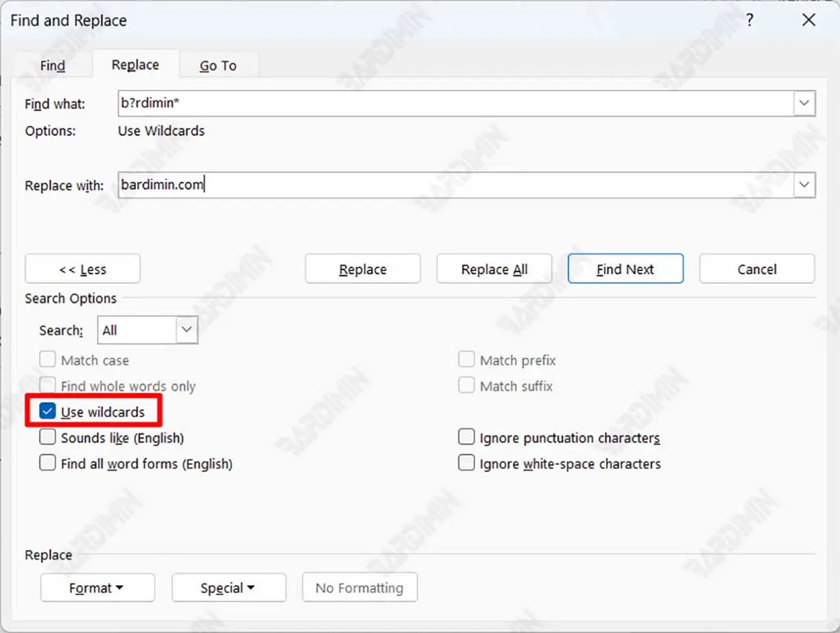Screen dimensions: 840x633
Task: Uncheck the Use wildcards checkbox
Action: [x=47, y=412]
